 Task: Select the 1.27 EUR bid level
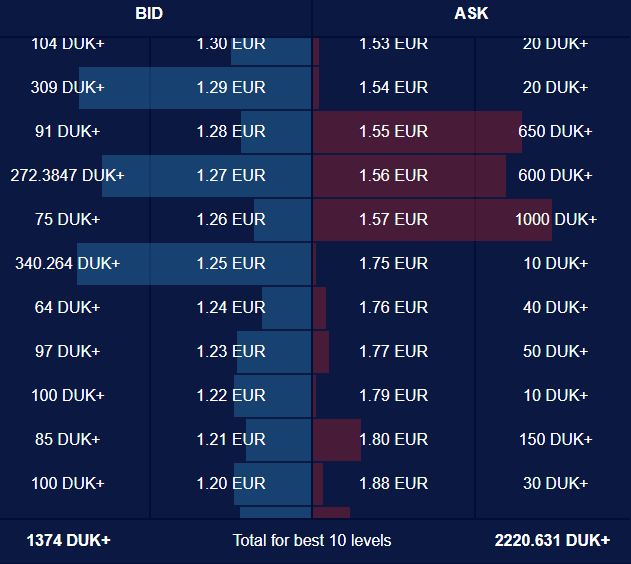pos(231,175)
